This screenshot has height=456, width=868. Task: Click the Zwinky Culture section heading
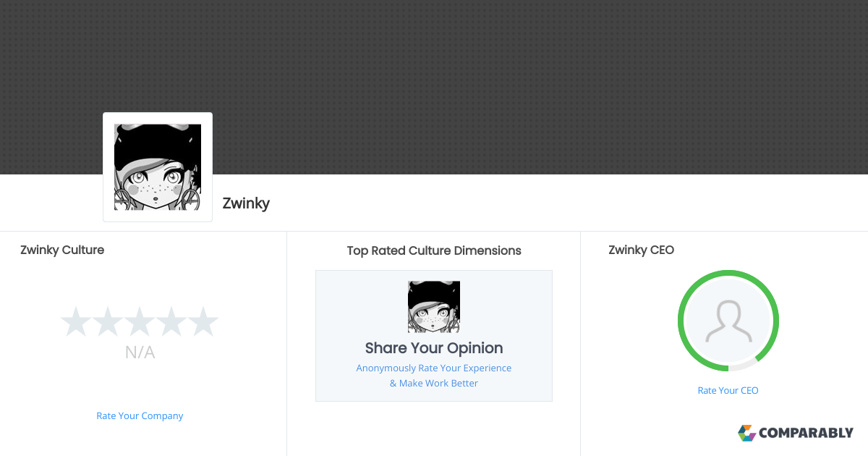pyautogui.click(x=62, y=250)
